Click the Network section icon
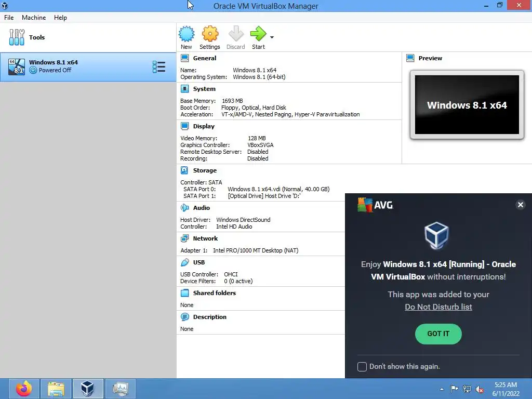The height and width of the screenshot is (399, 532). pyautogui.click(x=184, y=238)
